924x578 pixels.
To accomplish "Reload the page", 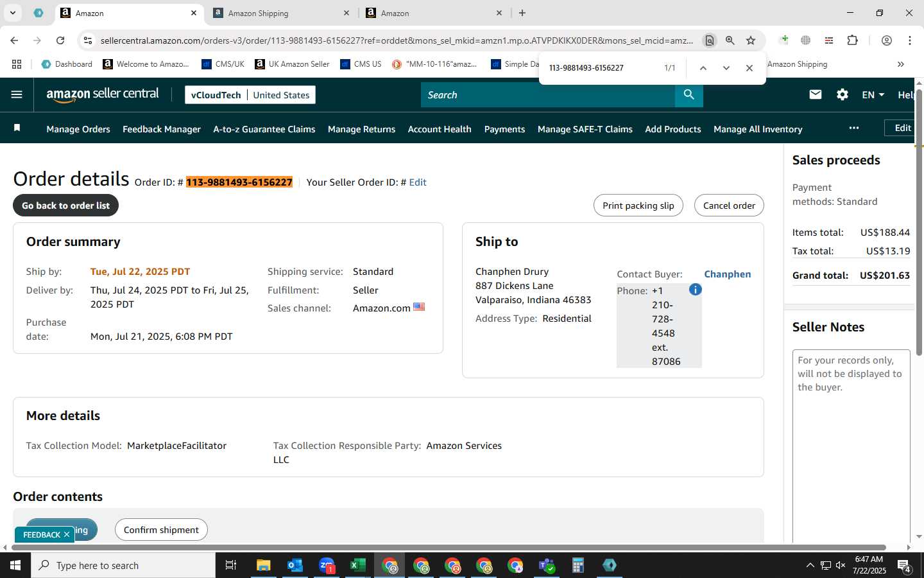I will pyautogui.click(x=60, y=40).
